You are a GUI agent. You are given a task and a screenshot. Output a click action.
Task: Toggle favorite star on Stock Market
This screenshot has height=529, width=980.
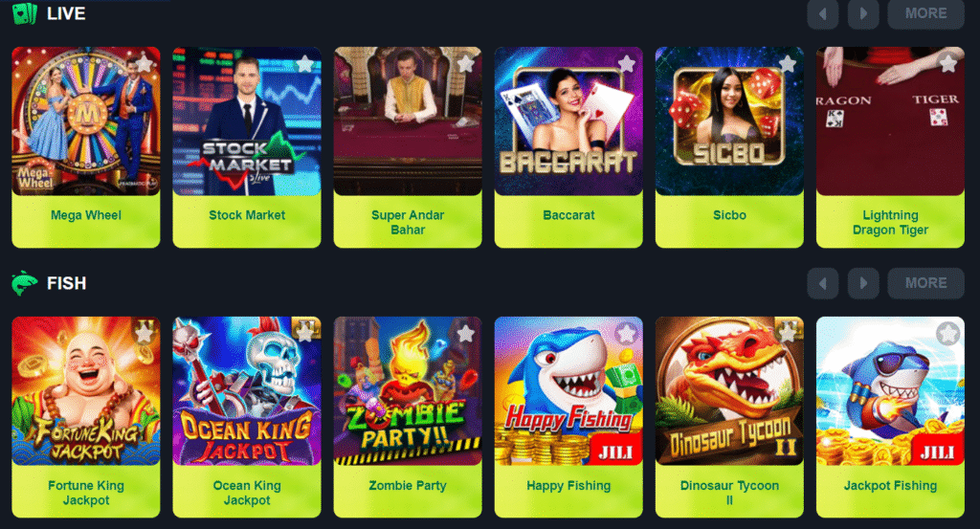[305, 64]
